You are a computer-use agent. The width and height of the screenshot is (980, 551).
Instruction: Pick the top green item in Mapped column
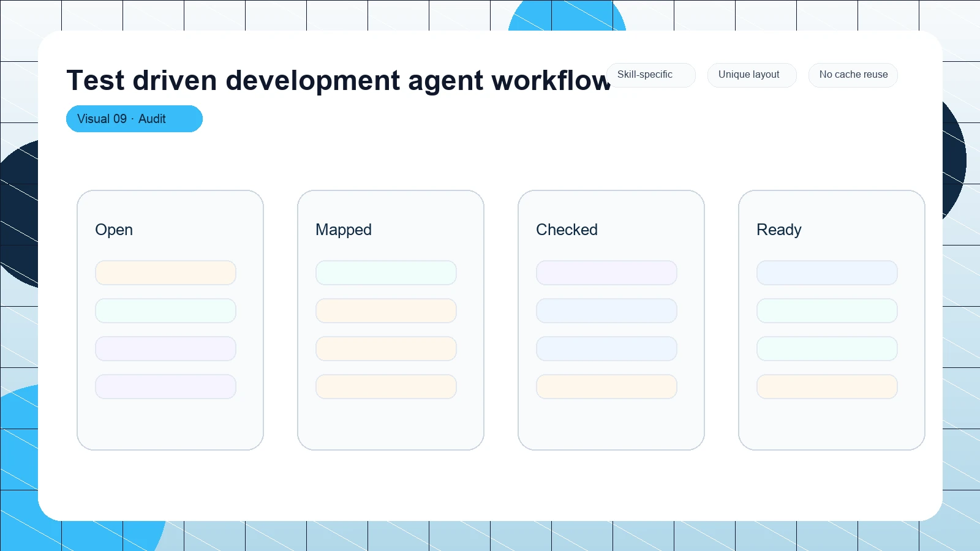pos(386,272)
